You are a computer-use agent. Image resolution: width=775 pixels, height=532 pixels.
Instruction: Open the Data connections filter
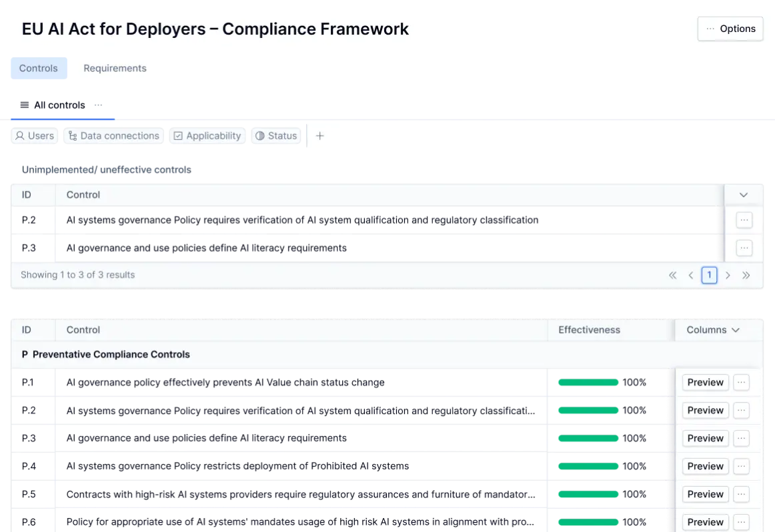[114, 135]
